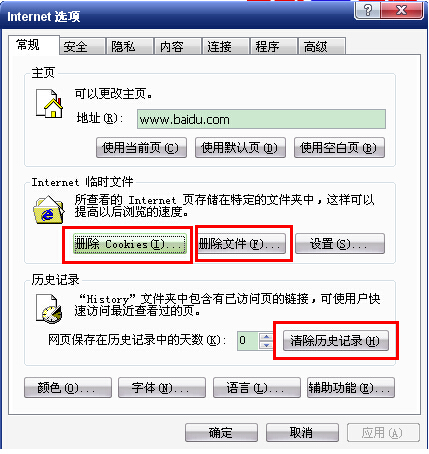Open the 颜色 settings button
429x454 pixels.
[x=68, y=388]
